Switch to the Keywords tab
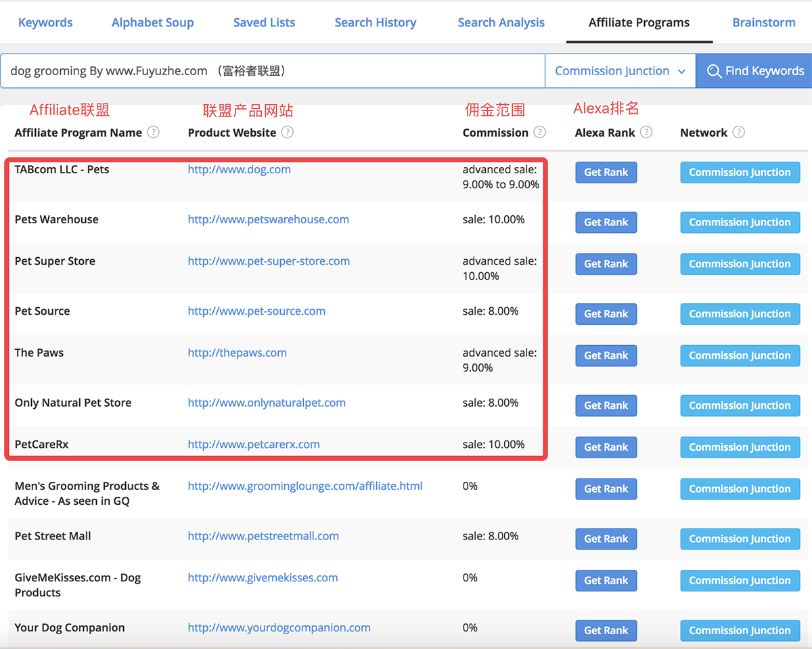The height and width of the screenshot is (649, 812). pyautogui.click(x=45, y=22)
